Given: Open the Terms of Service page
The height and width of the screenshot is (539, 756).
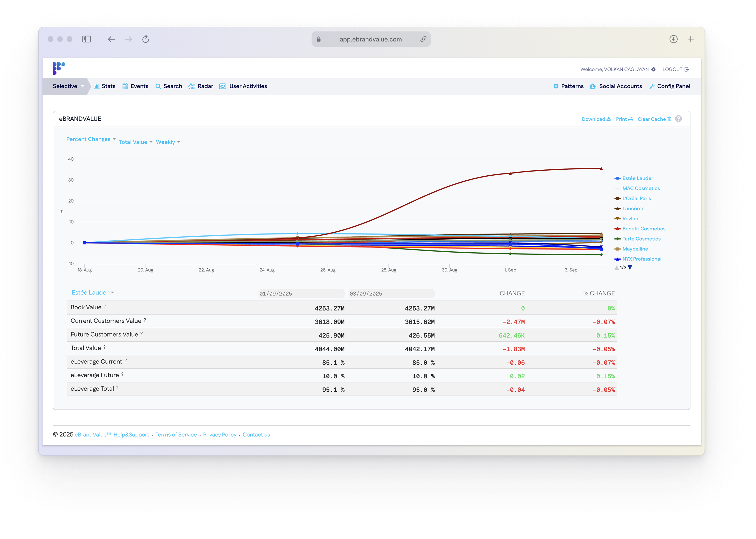Looking at the screenshot, I should click(x=176, y=434).
